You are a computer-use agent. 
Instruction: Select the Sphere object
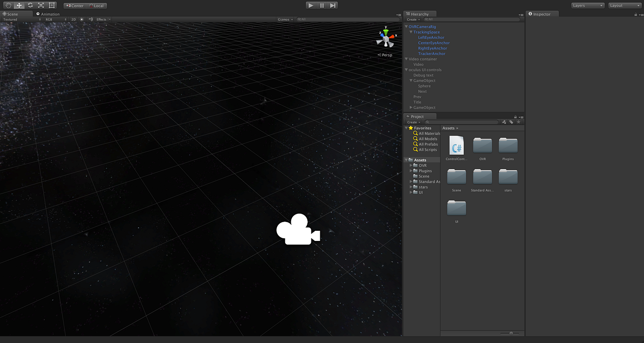click(x=424, y=86)
